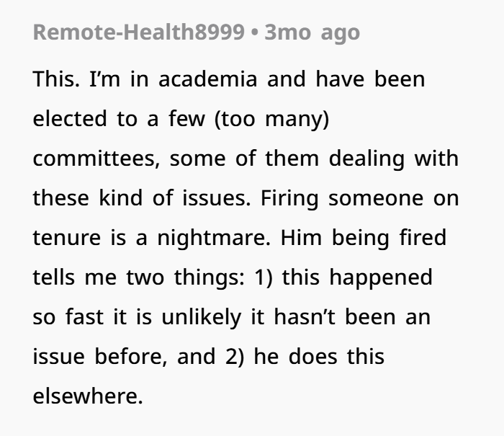The width and height of the screenshot is (504, 436).
Task: Click the phrase "(too many)" in the comment
Action: click(x=271, y=119)
